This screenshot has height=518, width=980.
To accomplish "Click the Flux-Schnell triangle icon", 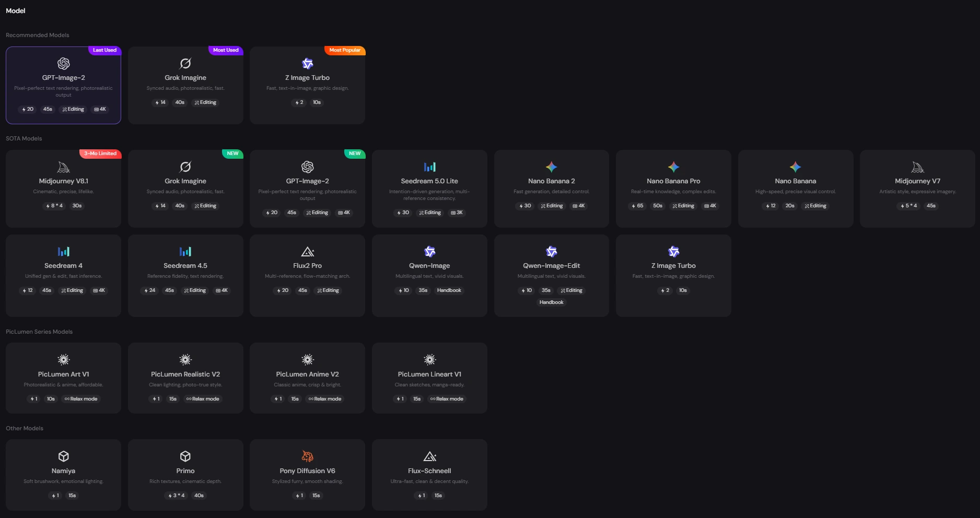I will tap(429, 456).
